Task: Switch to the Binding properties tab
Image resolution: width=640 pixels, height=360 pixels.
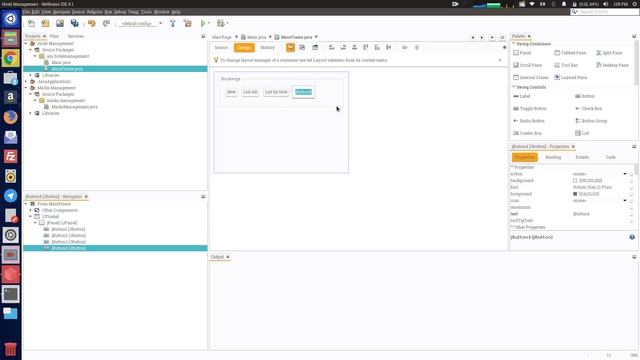Action: (x=553, y=157)
